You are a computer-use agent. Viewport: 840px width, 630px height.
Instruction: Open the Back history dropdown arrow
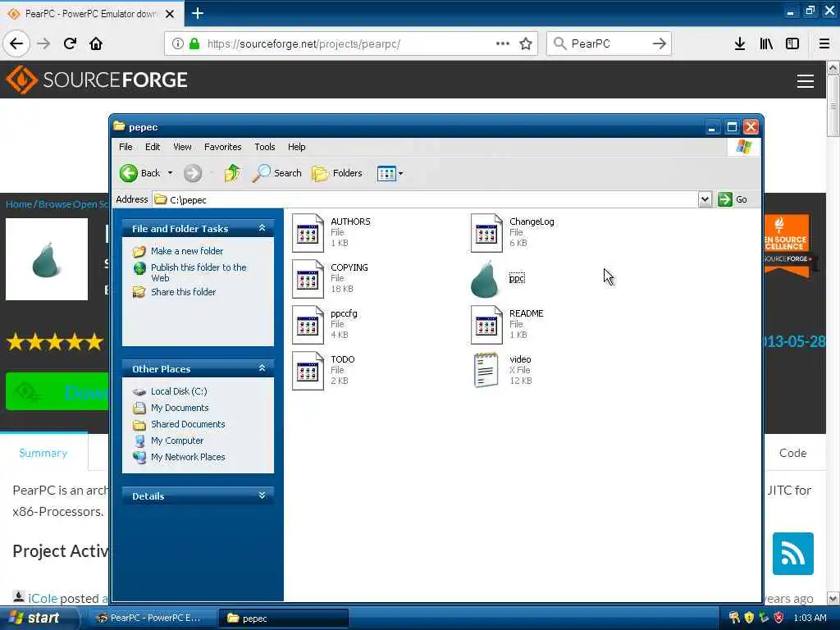coord(170,173)
